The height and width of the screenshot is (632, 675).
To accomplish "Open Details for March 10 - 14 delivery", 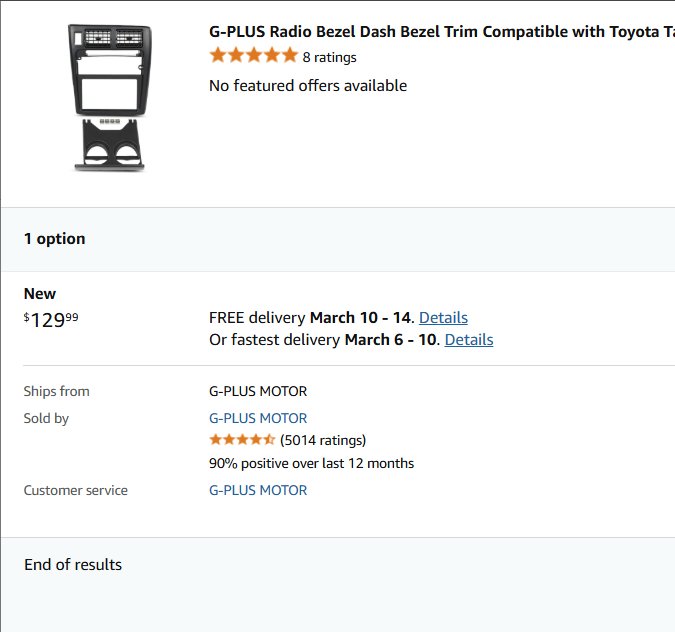I will [x=443, y=318].
